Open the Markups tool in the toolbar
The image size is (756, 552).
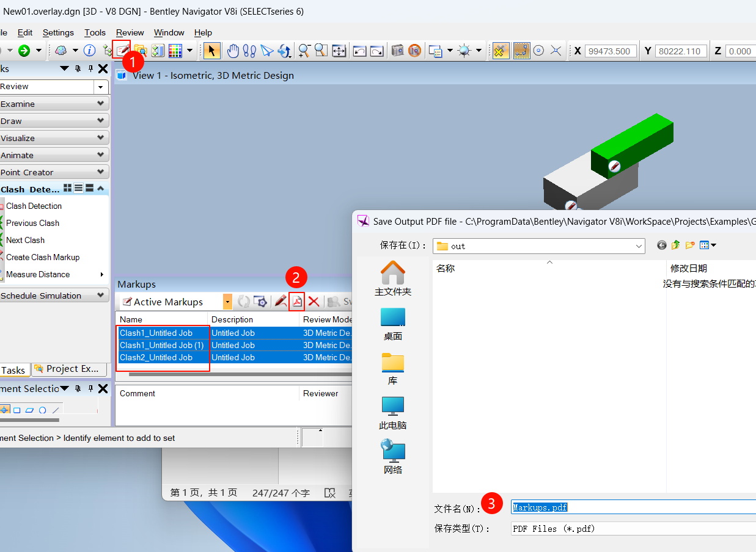[x=122, y=50]
